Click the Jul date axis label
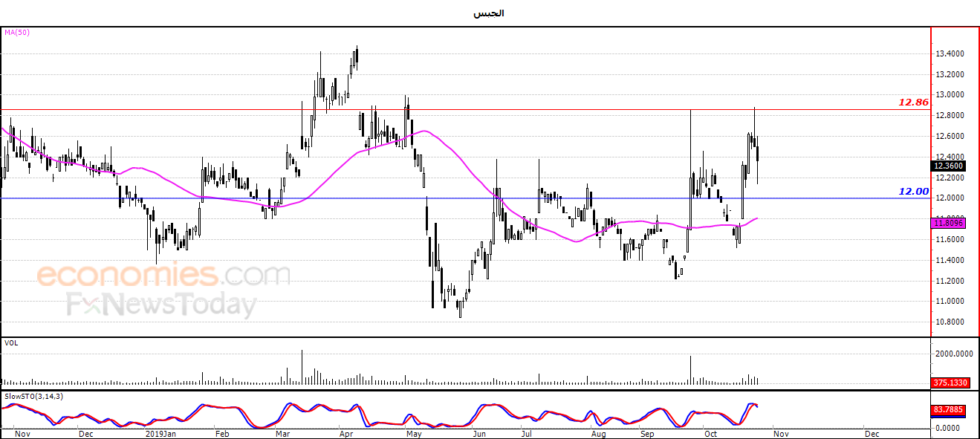 click(528, 433)
